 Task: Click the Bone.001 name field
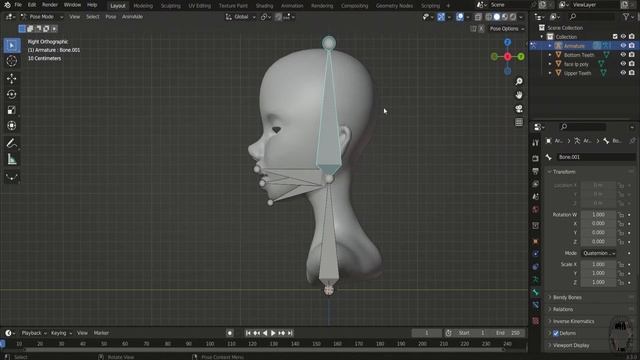coord(595,157)
